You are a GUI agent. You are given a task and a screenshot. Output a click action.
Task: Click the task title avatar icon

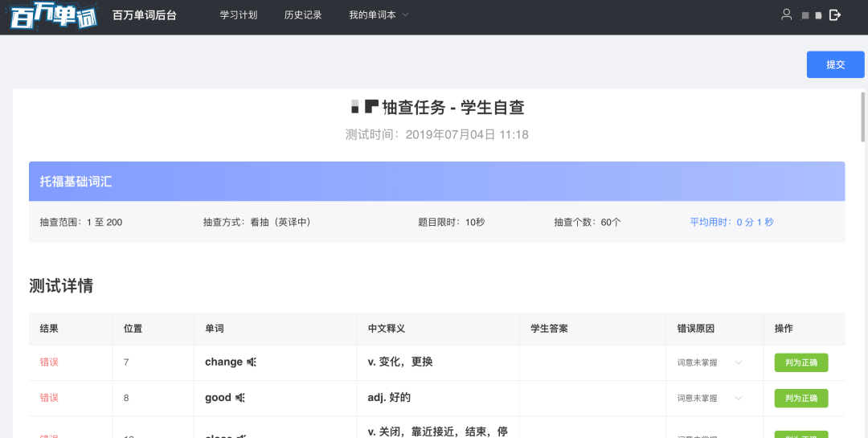(x=365, y=107)
